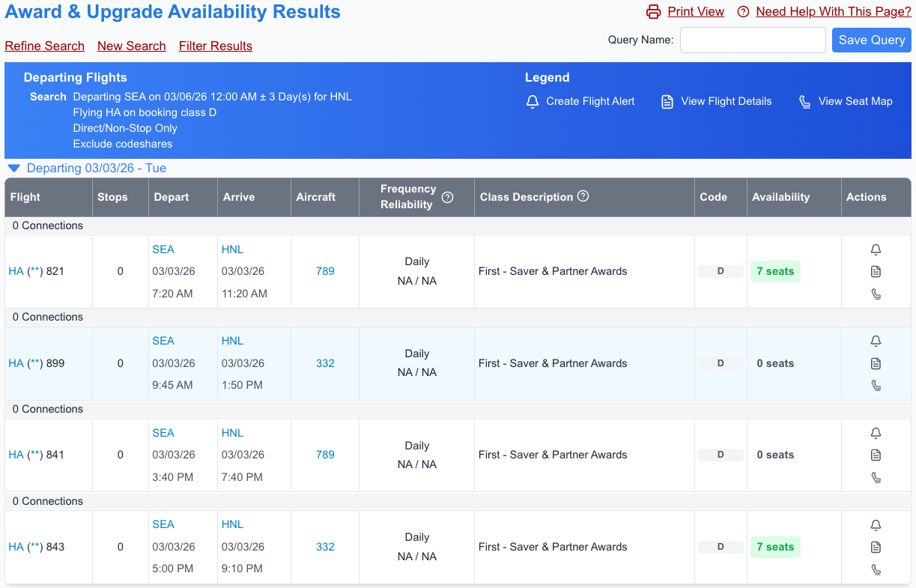Select the HA 821 flight link
Image resolution: width=916 pixels, height=588 pixels.
point(16,271)
